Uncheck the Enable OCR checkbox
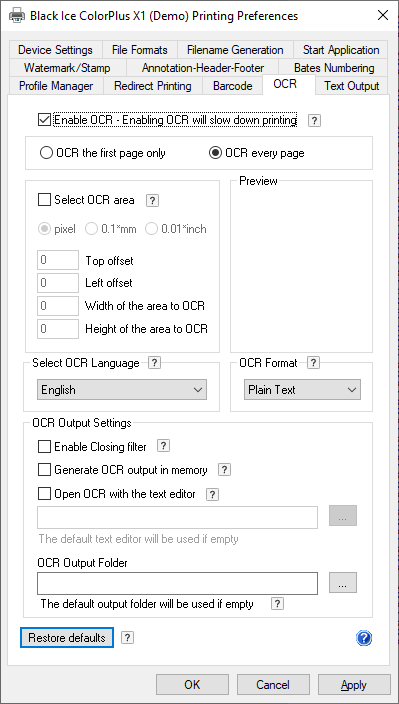Viewport: 399px width, 704px height. pos(44,120)
